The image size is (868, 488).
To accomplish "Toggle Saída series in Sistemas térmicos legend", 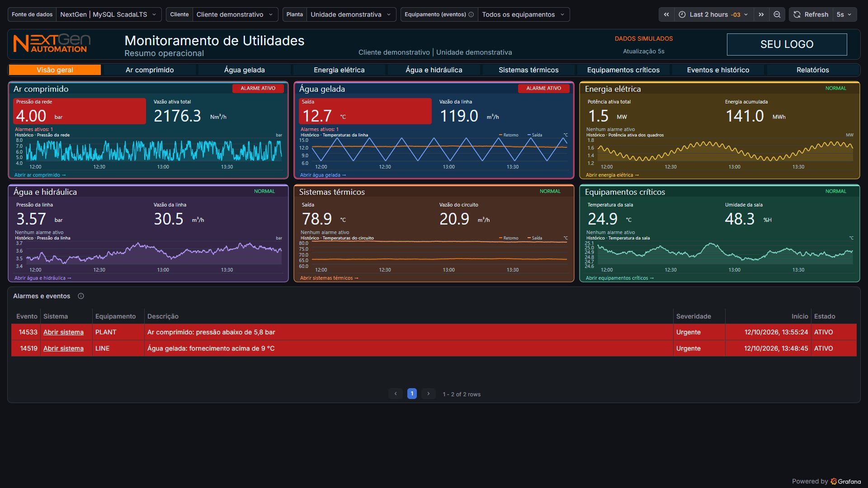I will 534,238.
